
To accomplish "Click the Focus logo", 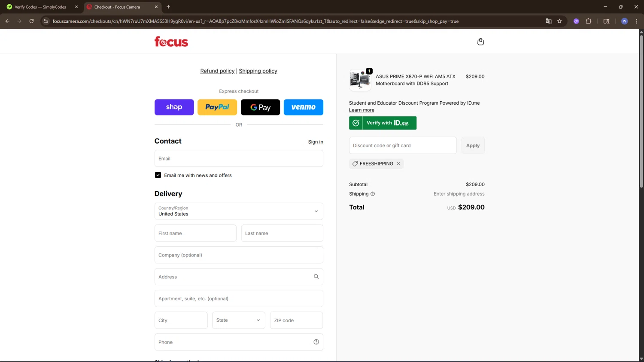I will tap(171, 42).
